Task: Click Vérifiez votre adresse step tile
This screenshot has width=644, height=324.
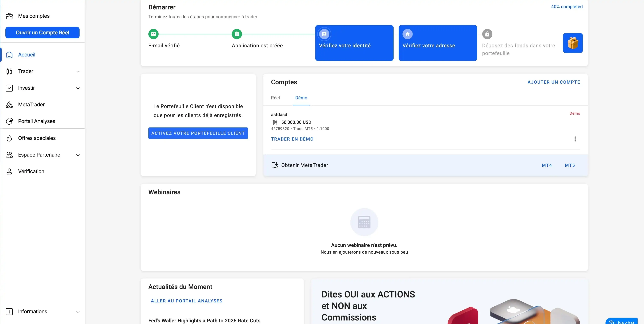Action: tap(438, 43)
